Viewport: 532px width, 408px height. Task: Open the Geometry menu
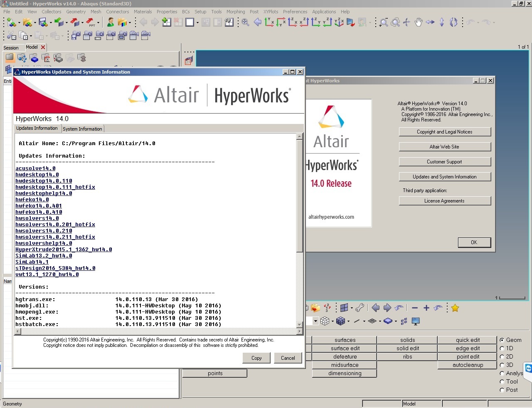tap(76, 12)
